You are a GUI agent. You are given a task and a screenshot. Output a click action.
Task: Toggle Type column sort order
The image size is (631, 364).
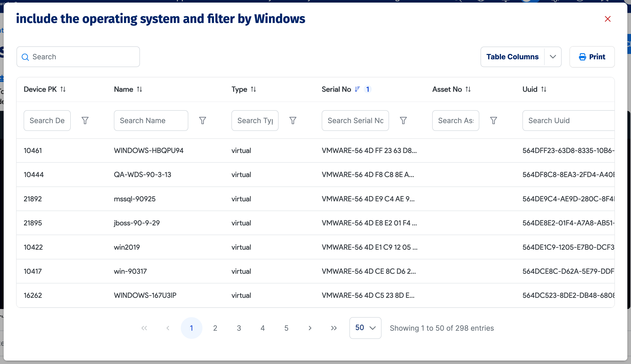click(253, 89)
